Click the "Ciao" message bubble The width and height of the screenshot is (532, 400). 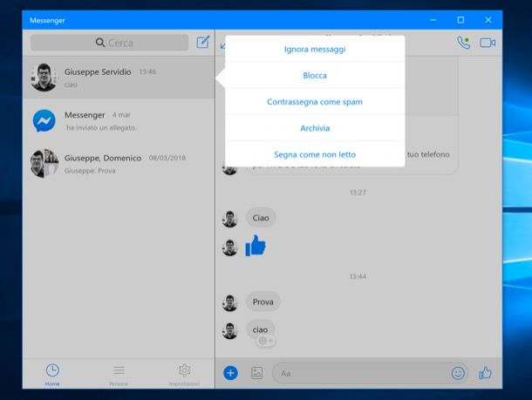coord(261,218)
